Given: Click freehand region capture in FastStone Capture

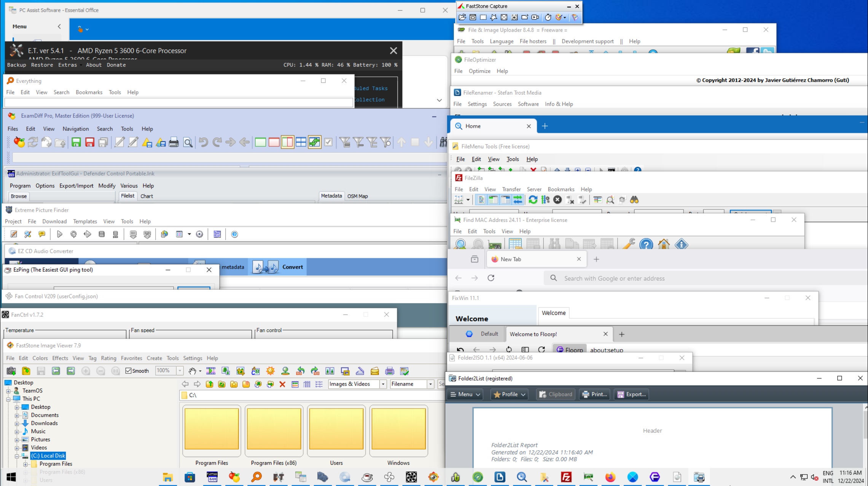Looking at the screenshot, I should [x=494, y=17].
